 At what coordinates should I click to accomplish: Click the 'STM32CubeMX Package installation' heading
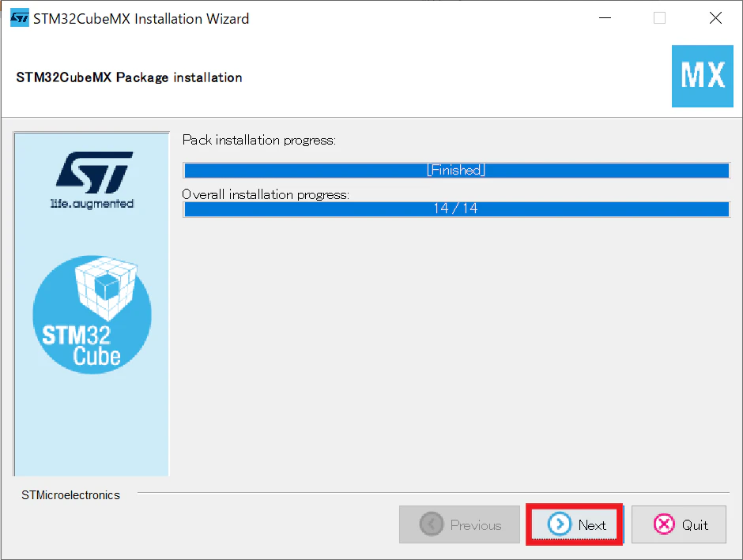point(130,77)
